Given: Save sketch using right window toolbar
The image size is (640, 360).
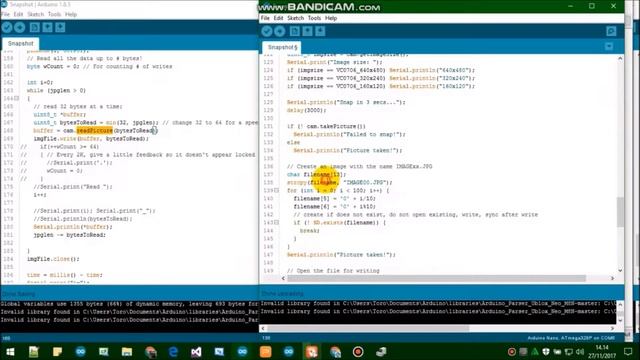Looking at the screenshot, I should [x=320, y=31].
